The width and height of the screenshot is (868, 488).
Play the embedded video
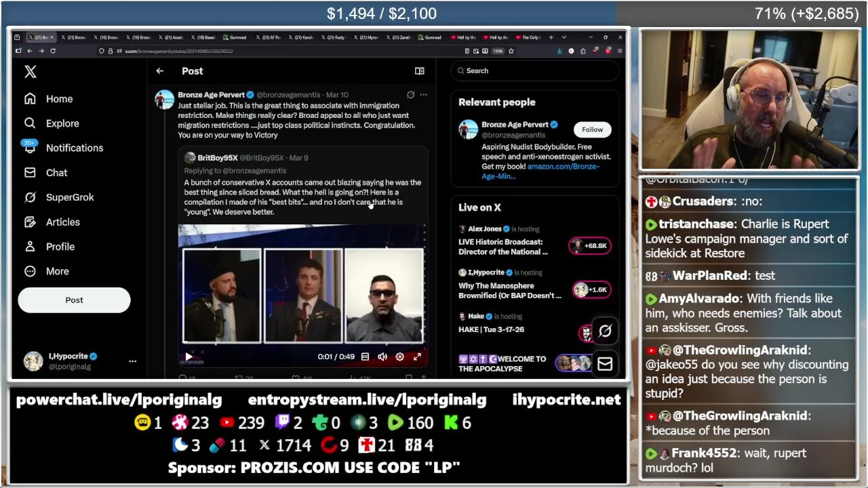point(189,357)
